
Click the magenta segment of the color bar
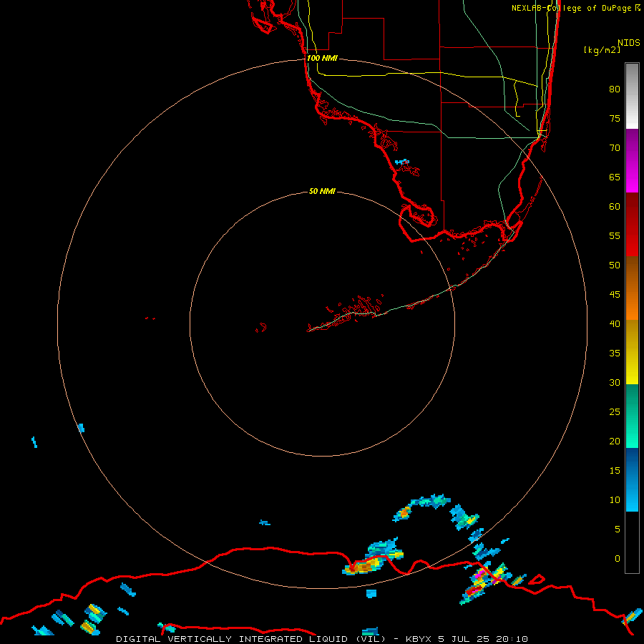(632, 161)
